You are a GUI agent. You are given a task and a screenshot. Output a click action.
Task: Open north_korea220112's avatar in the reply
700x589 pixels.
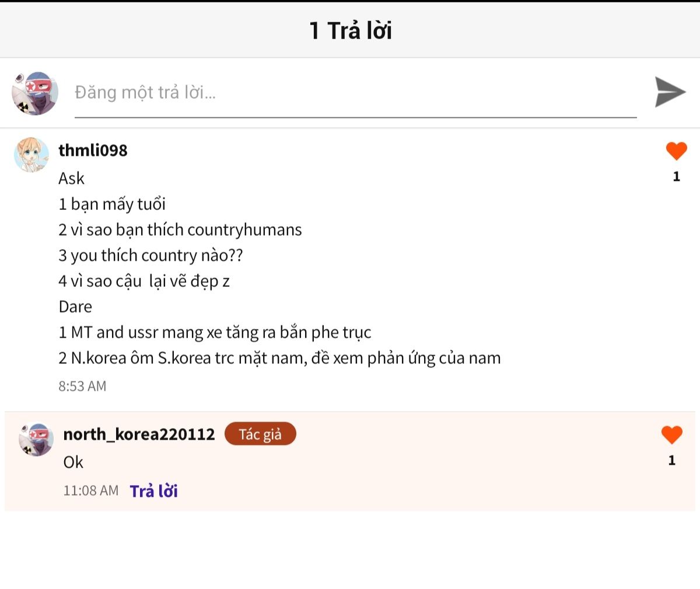tap(36, 440)
